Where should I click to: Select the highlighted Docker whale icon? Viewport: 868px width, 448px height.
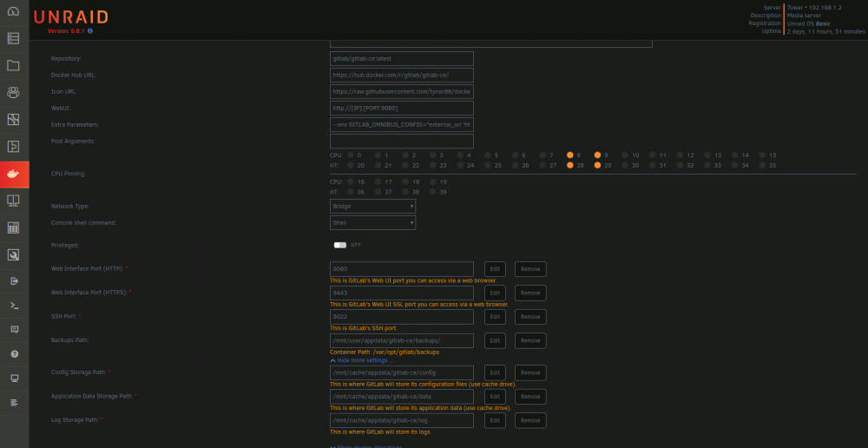click(14, 175)
